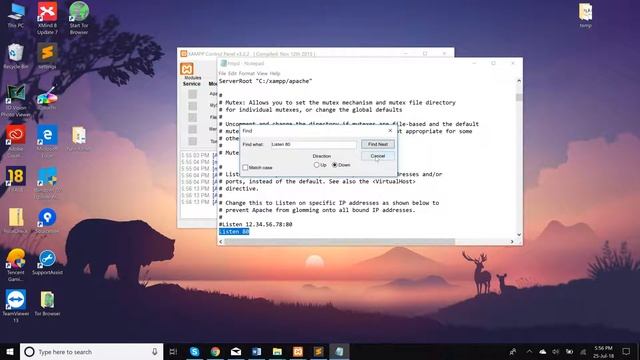This screenshot has height=360, width=640.
Task: Switch to Notepad from the taskbar
Action: click(340, 351)
